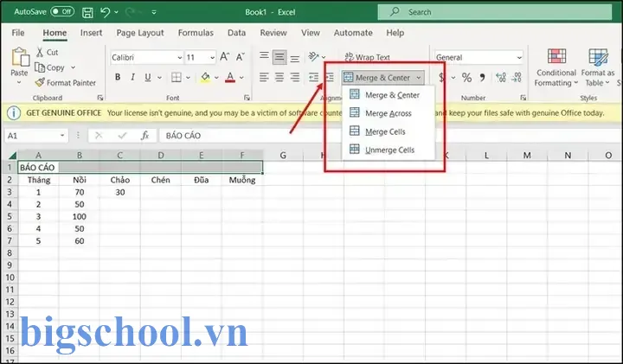The height and width of the screenshot is (364, 623).
Task: Click the Increase Indent icon
Action: (x=330, y=78)
